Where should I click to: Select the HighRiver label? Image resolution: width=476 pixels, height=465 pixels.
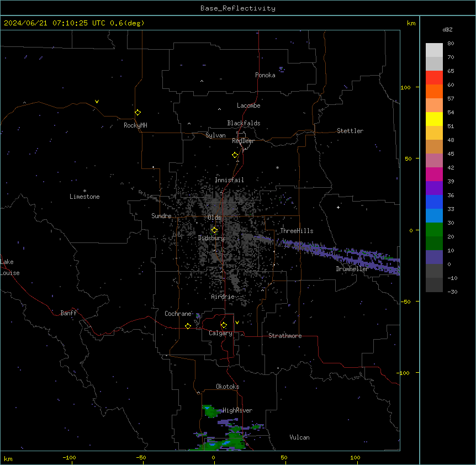tap(237, 410)
